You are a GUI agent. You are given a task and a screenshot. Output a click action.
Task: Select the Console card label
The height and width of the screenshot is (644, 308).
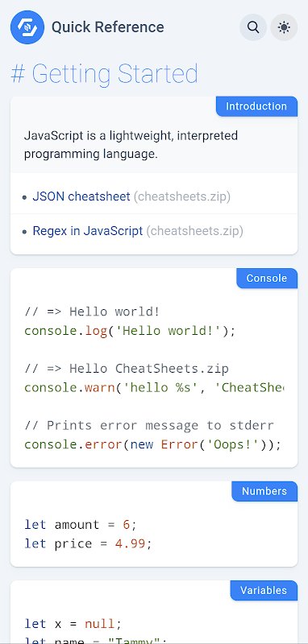pos(267,279)
